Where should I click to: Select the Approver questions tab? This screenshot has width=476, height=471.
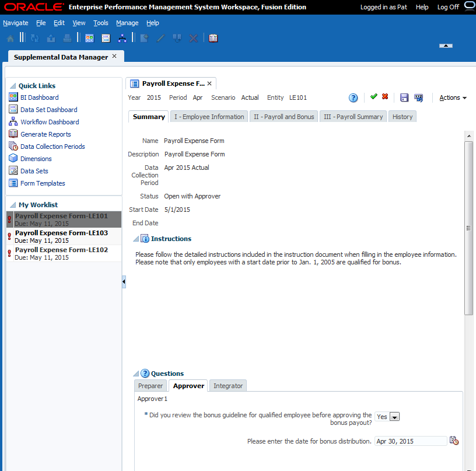(188, 386)
